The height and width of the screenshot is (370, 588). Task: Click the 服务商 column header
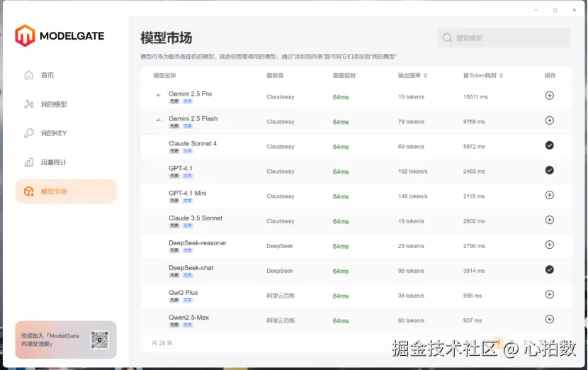pyautogui.click(x=275, y=75)
